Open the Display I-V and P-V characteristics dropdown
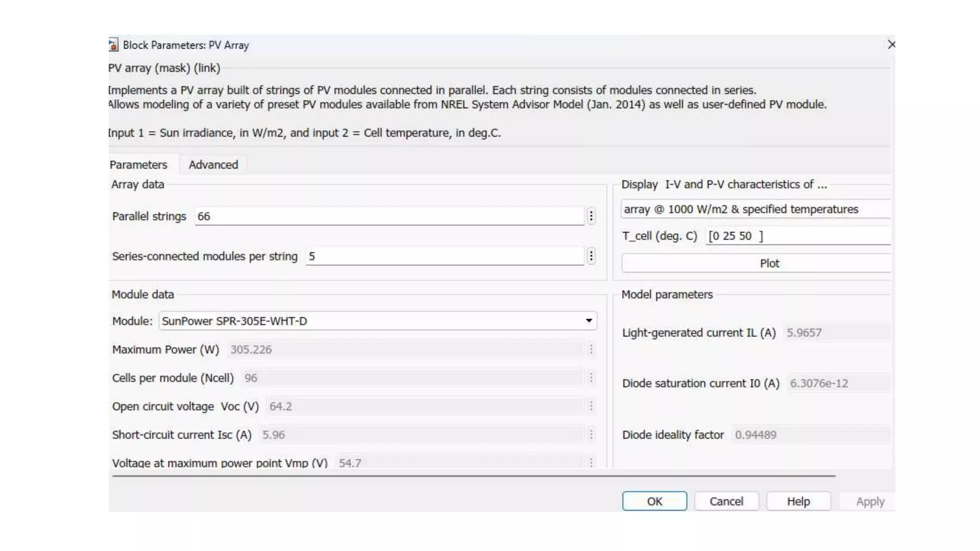 pyautogui.click(x=755, y=209)
